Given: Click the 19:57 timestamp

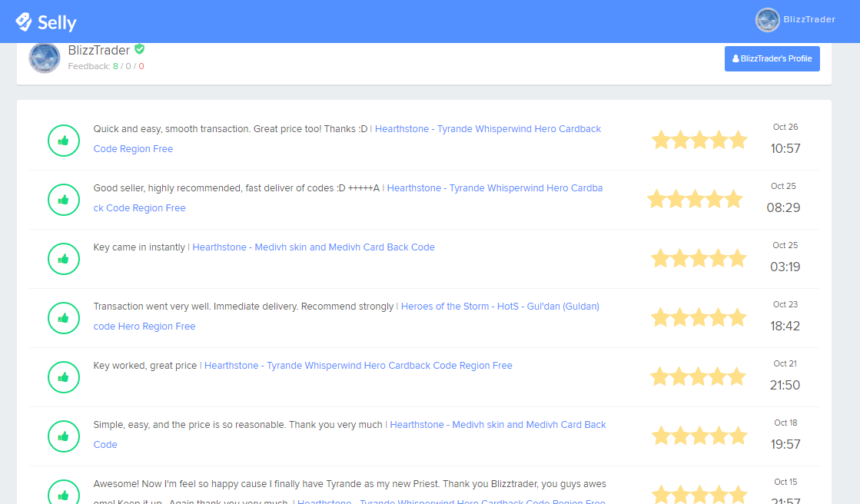Looking at the screenshot, I should 785,445.
